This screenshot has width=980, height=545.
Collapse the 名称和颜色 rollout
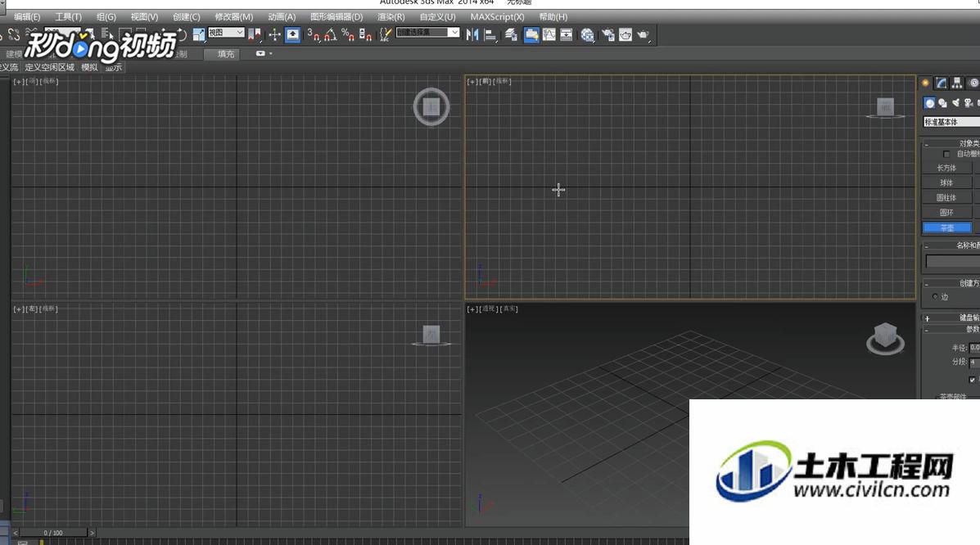coord(952,245)
